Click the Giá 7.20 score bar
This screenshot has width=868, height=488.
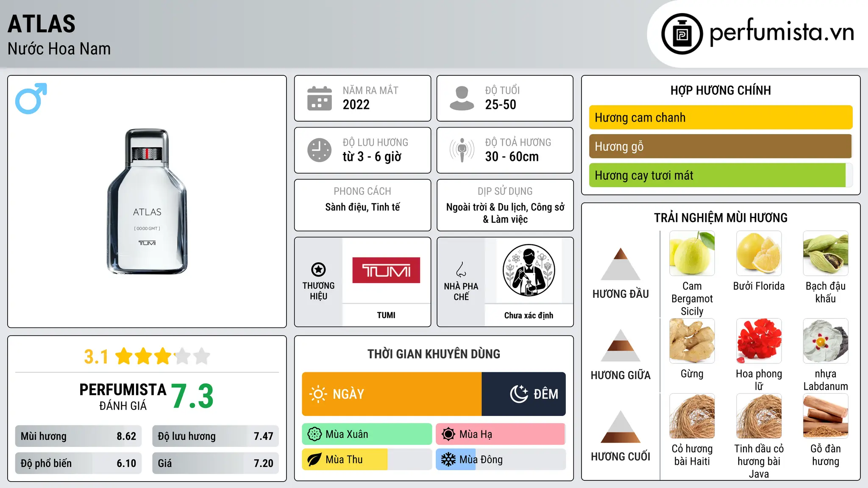215,463
